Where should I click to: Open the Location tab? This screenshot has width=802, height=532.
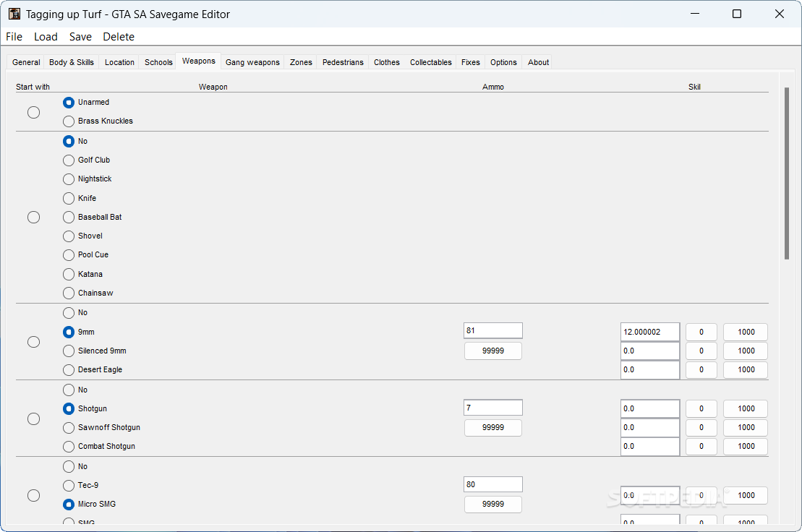coord(119,62)
